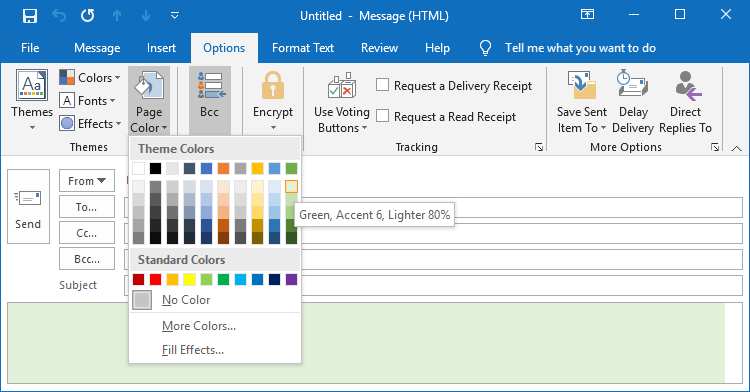Select Yellow standard color swatch
The width and height of the screenshot is (750, 392).
tap(189, 279)
